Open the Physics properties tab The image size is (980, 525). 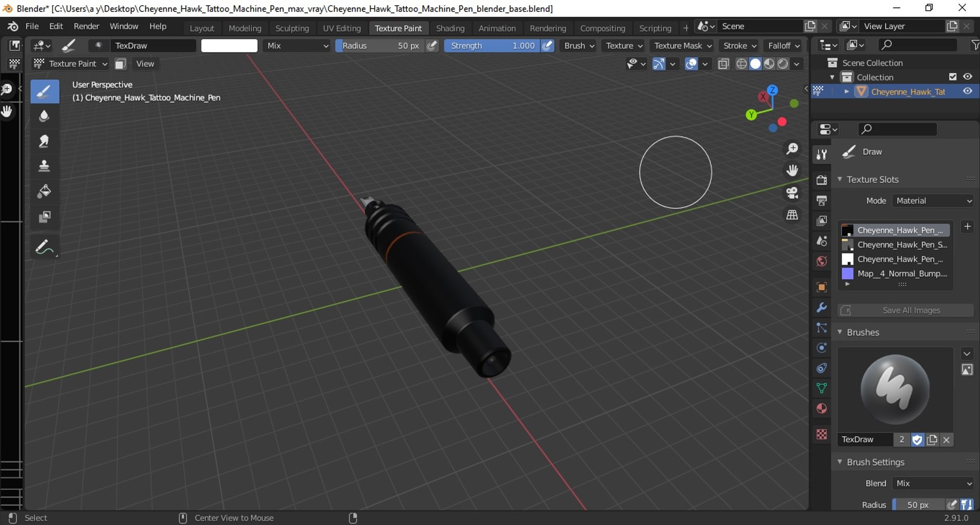coord(821,348)
